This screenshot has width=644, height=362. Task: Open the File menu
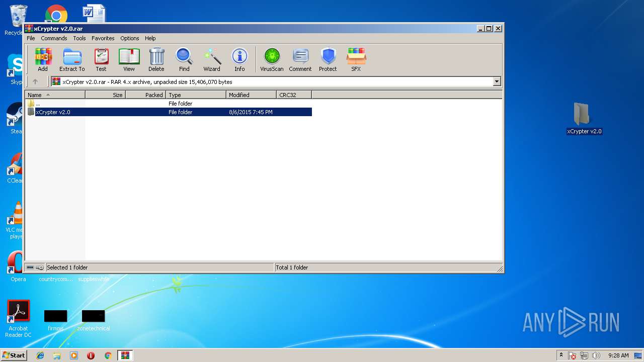coord(31,38)
